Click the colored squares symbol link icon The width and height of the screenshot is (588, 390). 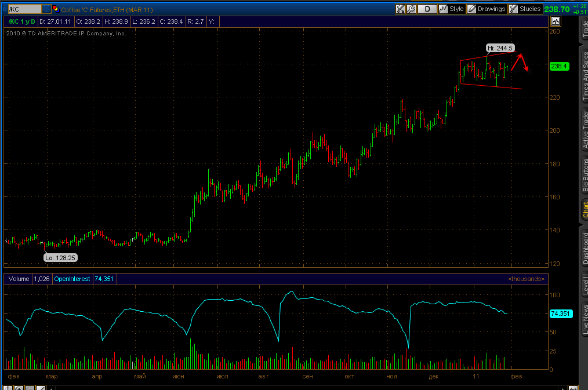pyautogui.click(x=56, y=9)
